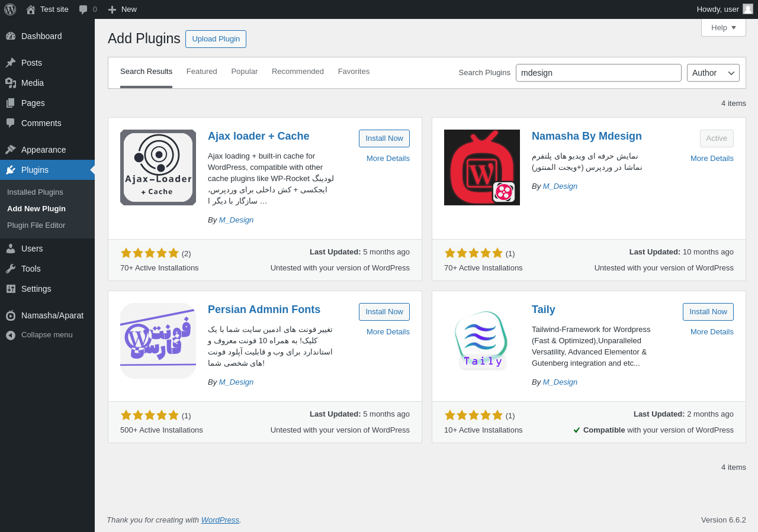Expand the Author search-type dropdown
This screenshot has width=758, height=532.
[713, 73]
